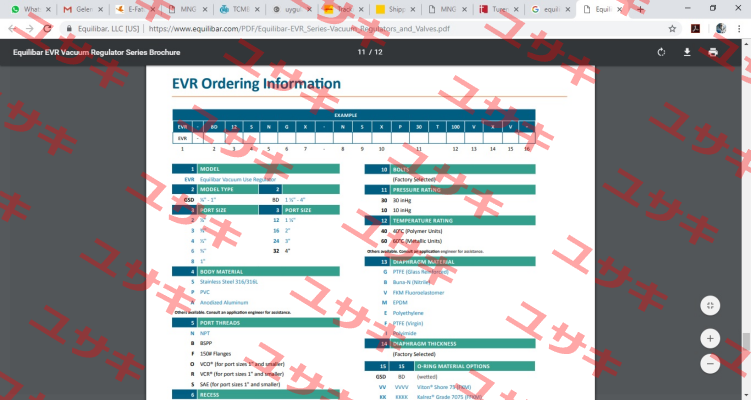Screen dimensions: 751x400
Task: Click 'PVC' body material text
Action: point(205,292)
